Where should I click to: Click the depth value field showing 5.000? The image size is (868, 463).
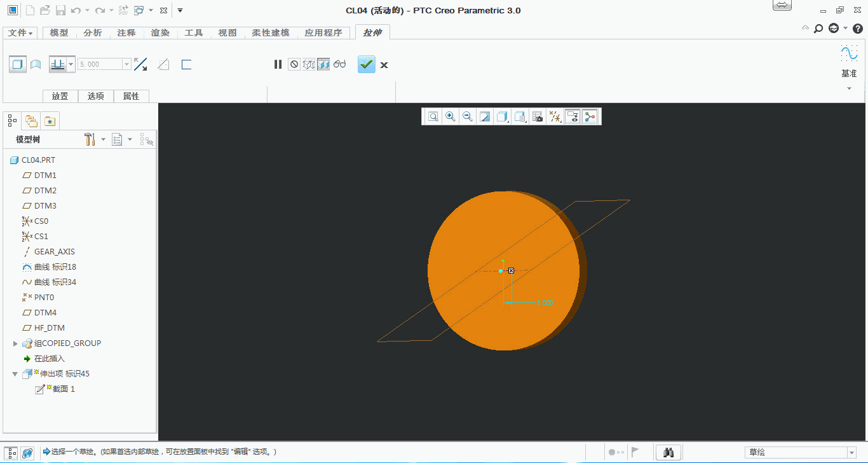click(100, 64)
